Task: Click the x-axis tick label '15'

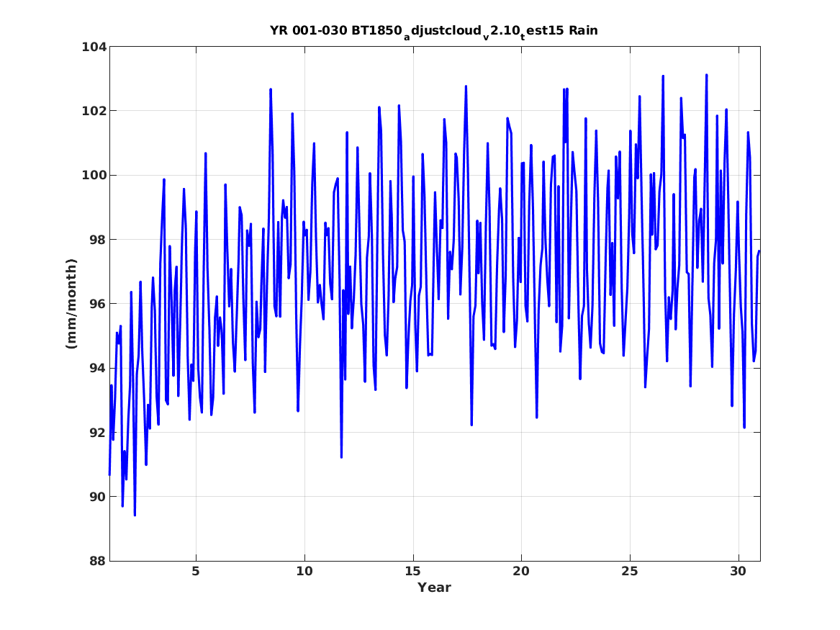Action: click(413, 572)
